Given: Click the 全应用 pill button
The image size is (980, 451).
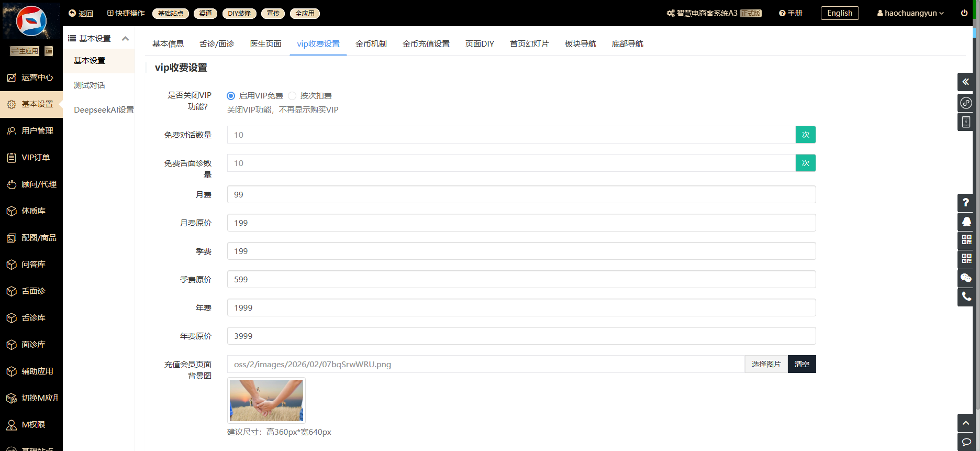Looking at the screenshot, I should [305, 14].
